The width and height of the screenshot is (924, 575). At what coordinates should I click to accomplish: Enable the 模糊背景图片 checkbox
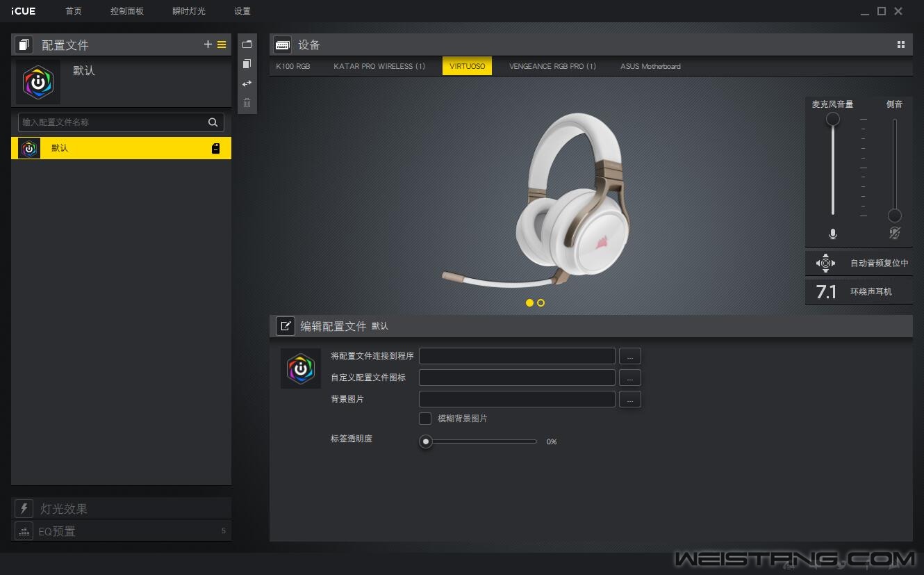pyautogui.click(x=425, y=419)
